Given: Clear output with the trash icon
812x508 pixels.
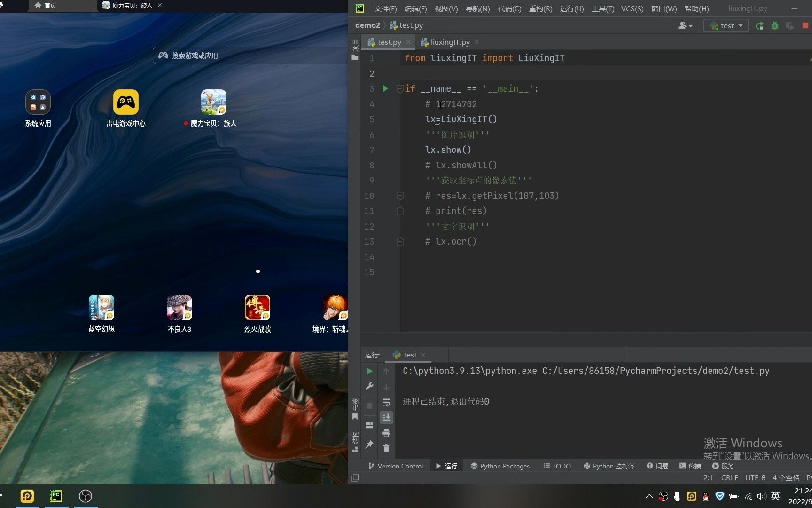Looking at the screenshot, I should [x=386, y=448].
